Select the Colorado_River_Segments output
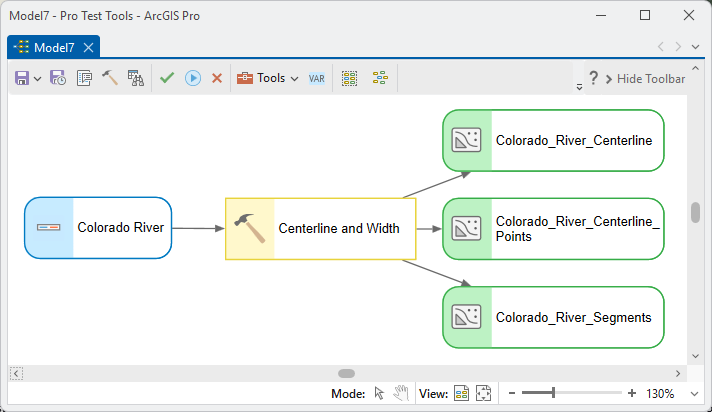 (x=554, y=317)
